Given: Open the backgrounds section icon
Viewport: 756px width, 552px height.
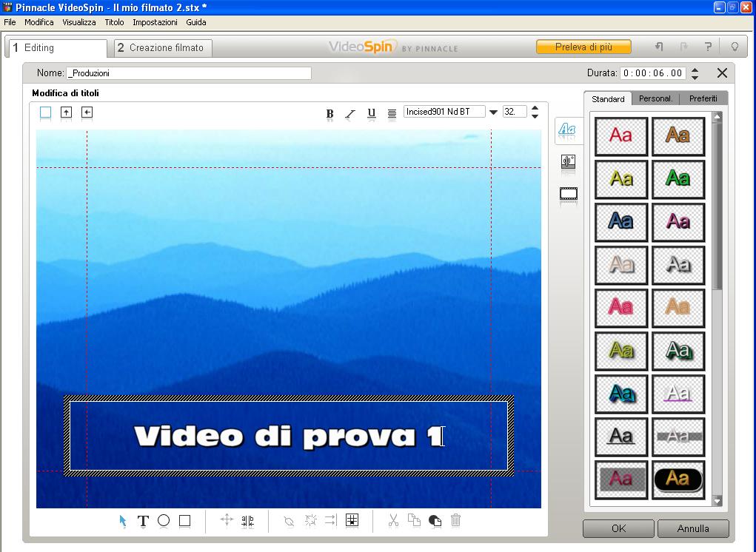Looking at the screenshot, I should (568, 162).
